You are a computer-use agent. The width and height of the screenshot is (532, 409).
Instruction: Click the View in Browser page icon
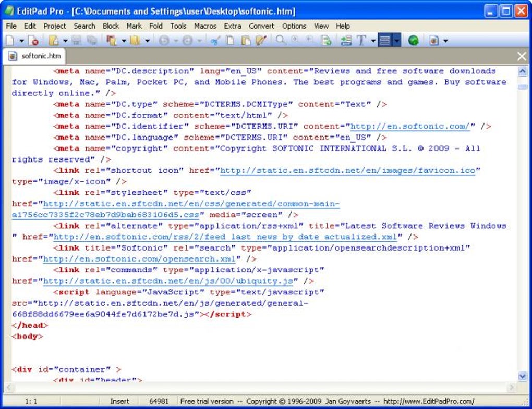434,40
